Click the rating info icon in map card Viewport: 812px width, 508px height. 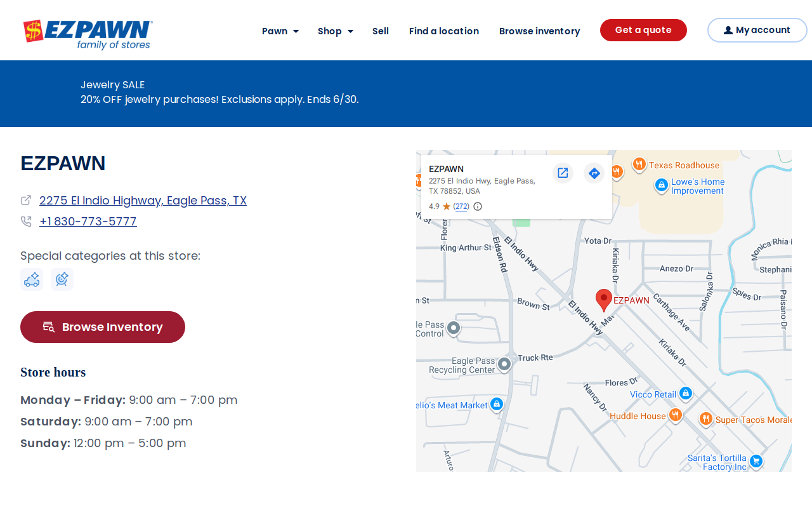click(x=478, y=206)
